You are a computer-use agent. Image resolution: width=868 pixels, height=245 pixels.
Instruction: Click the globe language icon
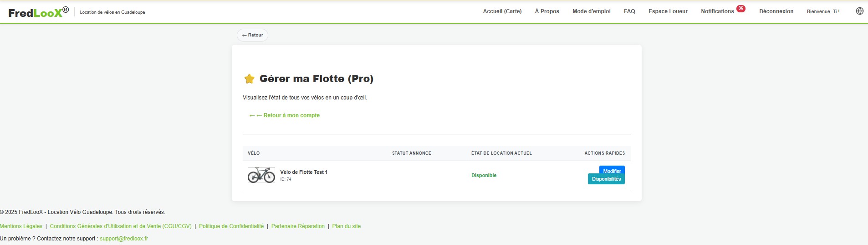click(x=859, y=11)
